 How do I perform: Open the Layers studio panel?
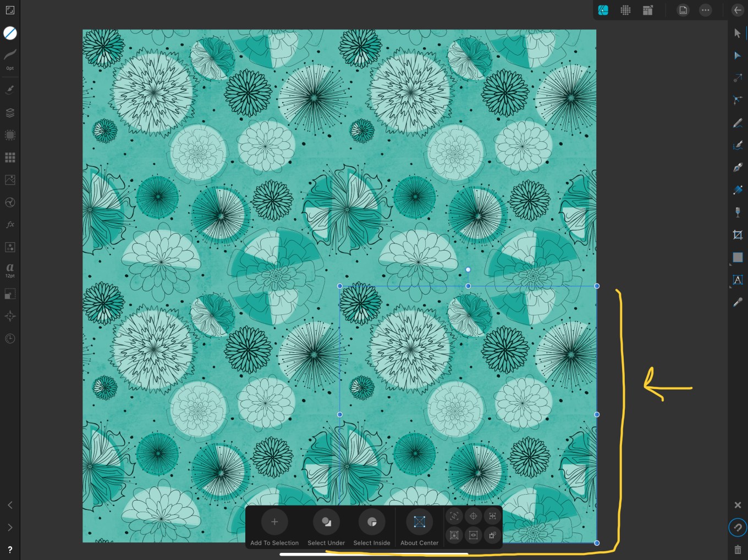coord(10,113)
